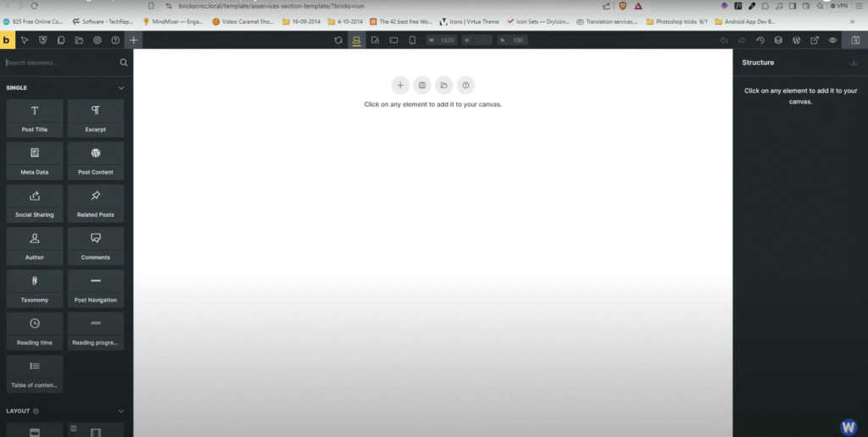
Task: Open the 16-09-2014 bookmark folder
Action: tap(301, 21)
